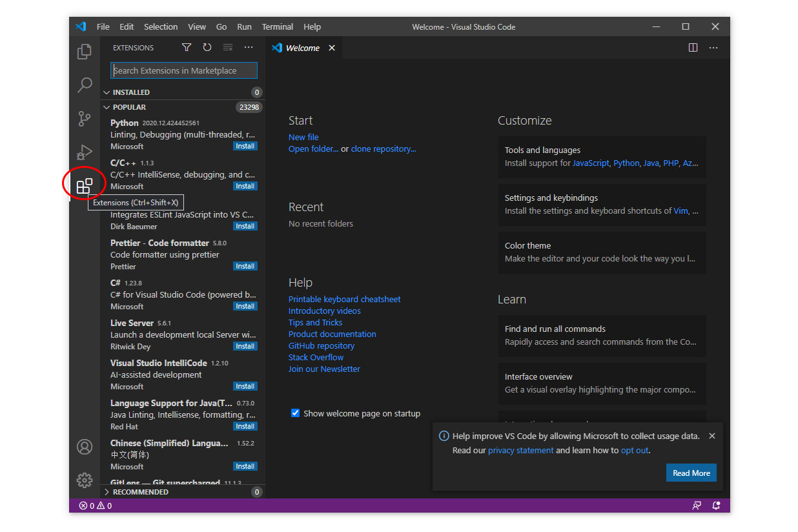Screen dimensions: 798x532
Task: Install Language Support for Java extension
Action: (x=245, y=427)
